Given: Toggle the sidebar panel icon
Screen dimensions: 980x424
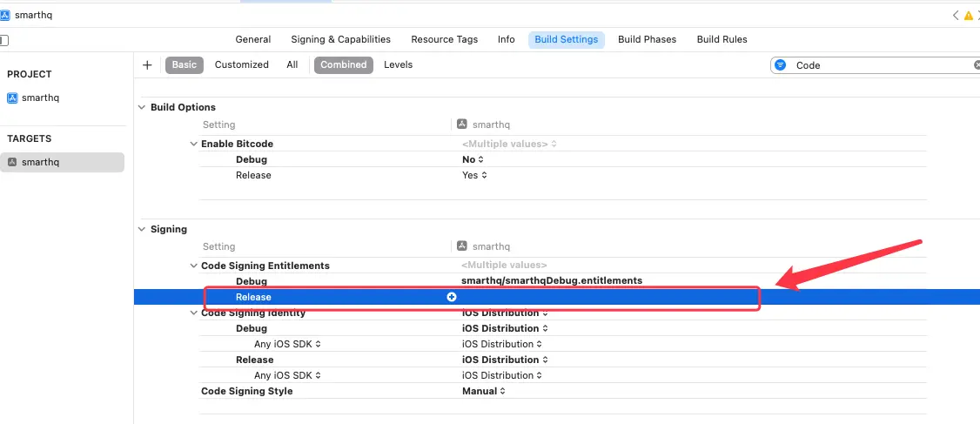Looking at the screenshot, I should [x=3, y=41].
